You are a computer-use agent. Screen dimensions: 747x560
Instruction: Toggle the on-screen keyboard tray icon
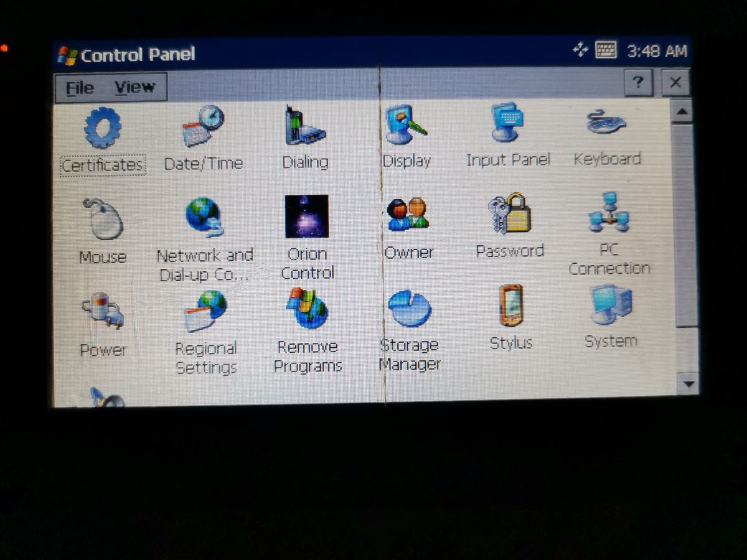(x=606, y=50)
